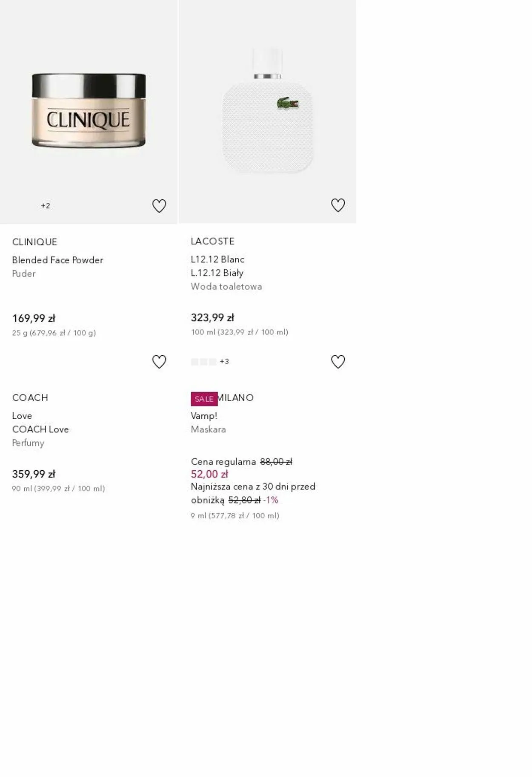
Task: View the Lacoste white bottle image
Action: [267, 111]
